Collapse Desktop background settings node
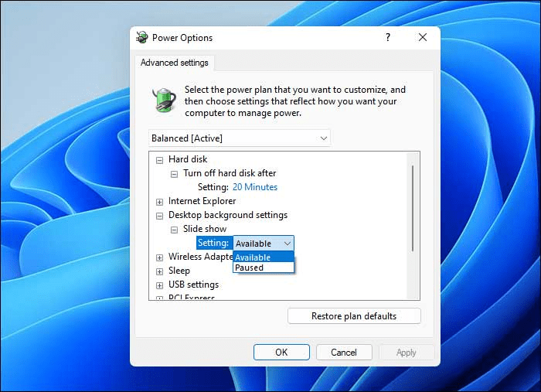Image resolution: width=541 pixels, height=392 pixels. [x=159, y=216]
